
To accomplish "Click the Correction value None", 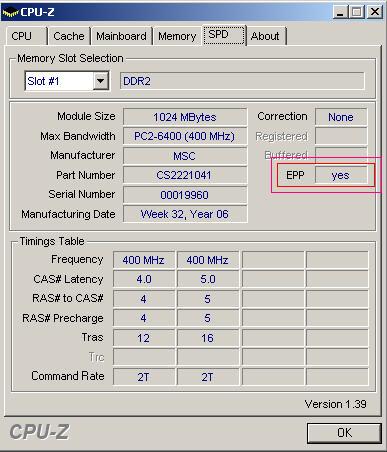I will coord(341,117).
